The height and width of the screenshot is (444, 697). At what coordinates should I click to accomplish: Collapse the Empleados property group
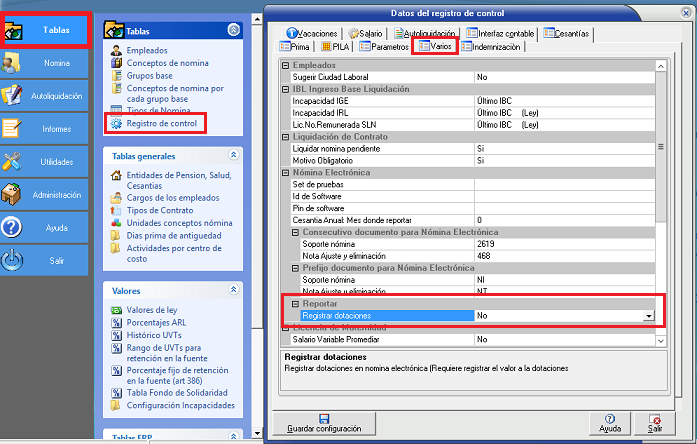click(x=285, y=65)
